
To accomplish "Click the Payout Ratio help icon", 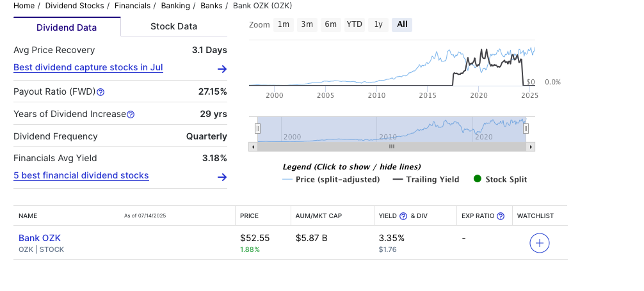I will tap(101, 92).
